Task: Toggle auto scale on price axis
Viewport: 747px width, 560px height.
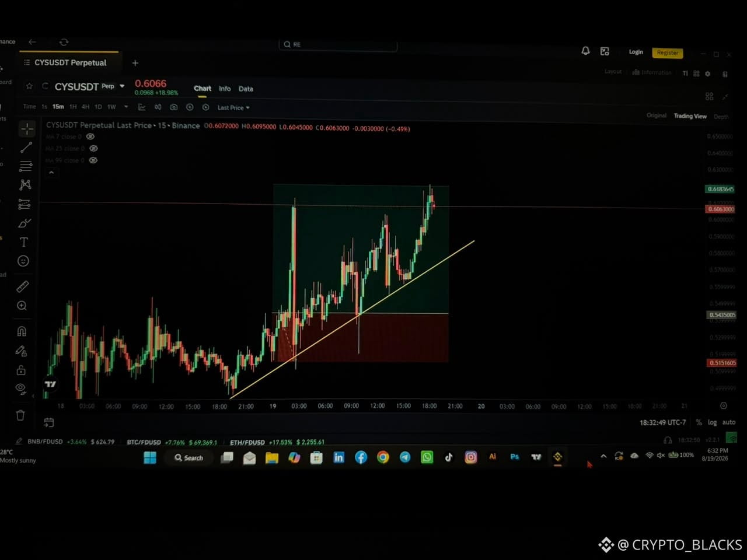Action: click(x=729, y=422)
